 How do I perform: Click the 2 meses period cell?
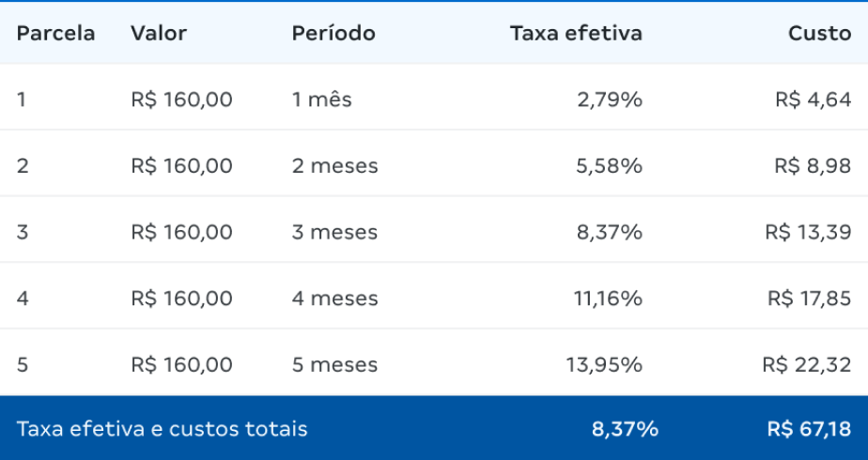(x=334, y=166)
